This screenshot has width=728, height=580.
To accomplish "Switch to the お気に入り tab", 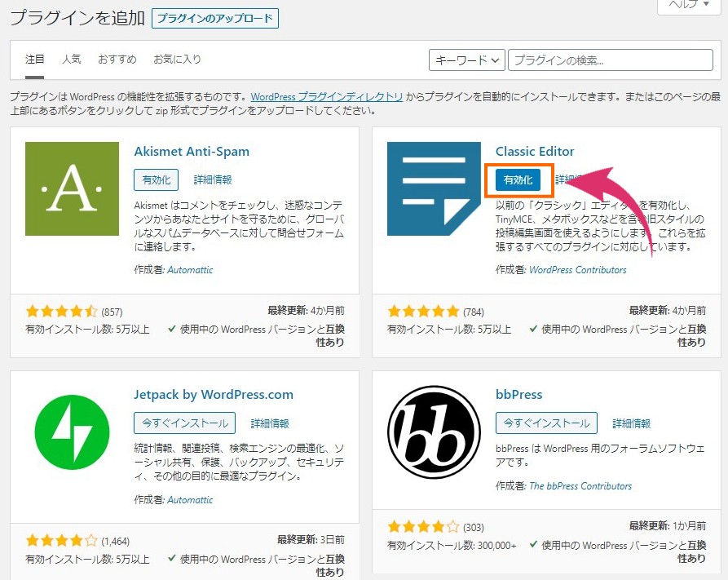I will coord(177,60).
